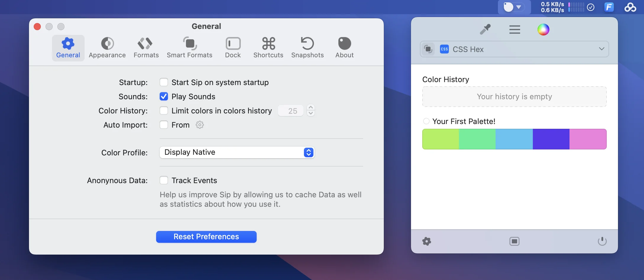Open the Color Profile Display Native dropdown
The width and height of the screenshot is (644, 280).
tap(237, 152)
